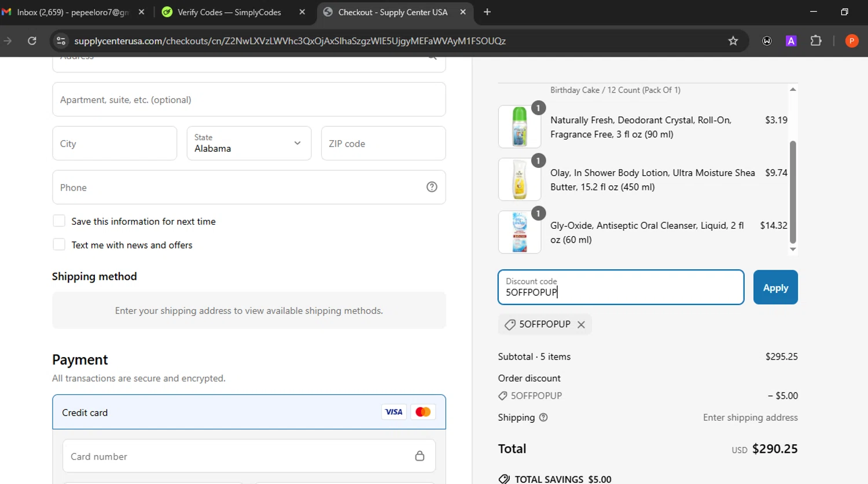Screen dimensions: 868x484
Task: Restore down the browser window
Action: tap(844, 12)
